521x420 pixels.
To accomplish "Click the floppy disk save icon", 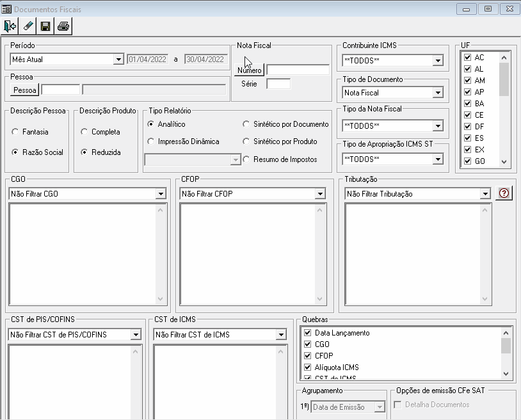I will [x=45, y=26].
